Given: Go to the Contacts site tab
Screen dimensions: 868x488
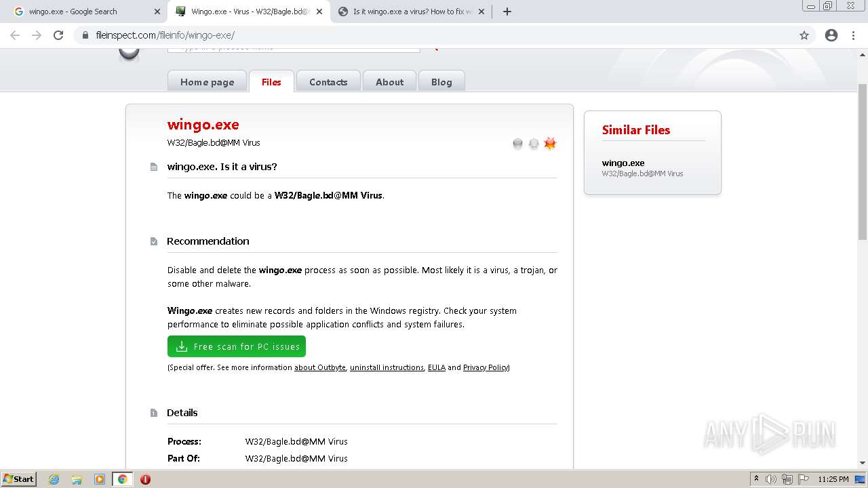Looking at the screenshot, I should pos(328,81).
